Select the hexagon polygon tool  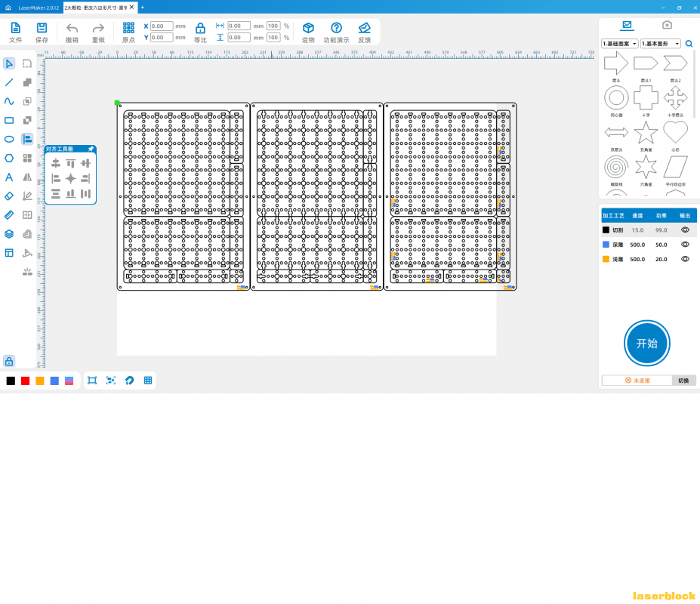[9, 158]
